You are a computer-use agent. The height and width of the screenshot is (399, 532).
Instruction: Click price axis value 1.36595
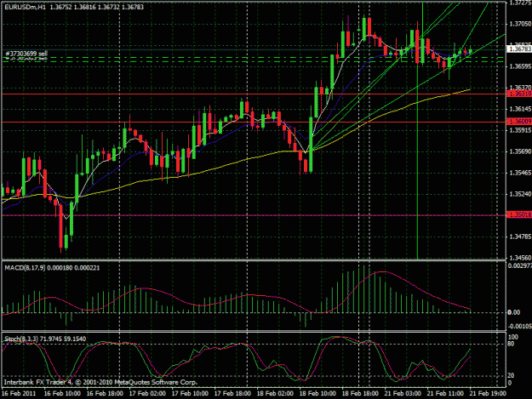pos(520,66)
